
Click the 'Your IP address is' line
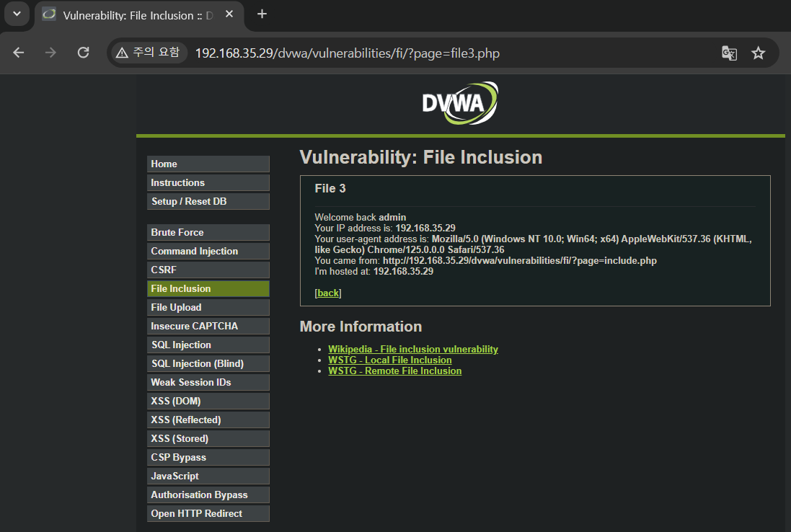point(385,228)
